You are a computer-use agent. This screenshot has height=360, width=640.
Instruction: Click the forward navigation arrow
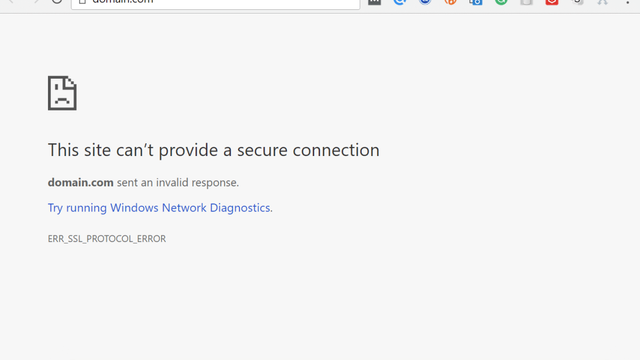[36, 1]
